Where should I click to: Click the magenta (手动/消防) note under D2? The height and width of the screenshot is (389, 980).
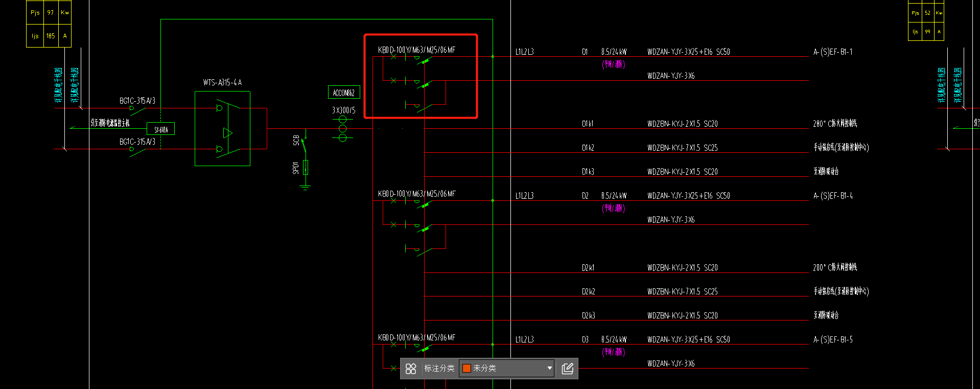point(614,208)
